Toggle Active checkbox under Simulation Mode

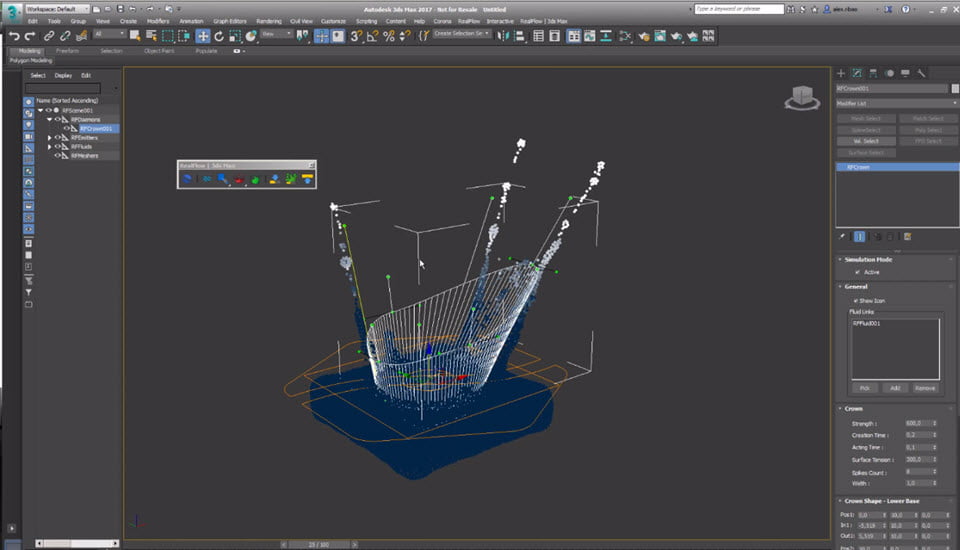(x=858, y=272)
